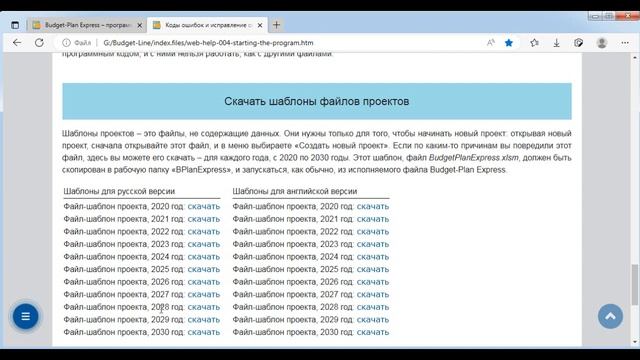
Task: Close the Коды ошибок tab
Action: tap(260, 25)
